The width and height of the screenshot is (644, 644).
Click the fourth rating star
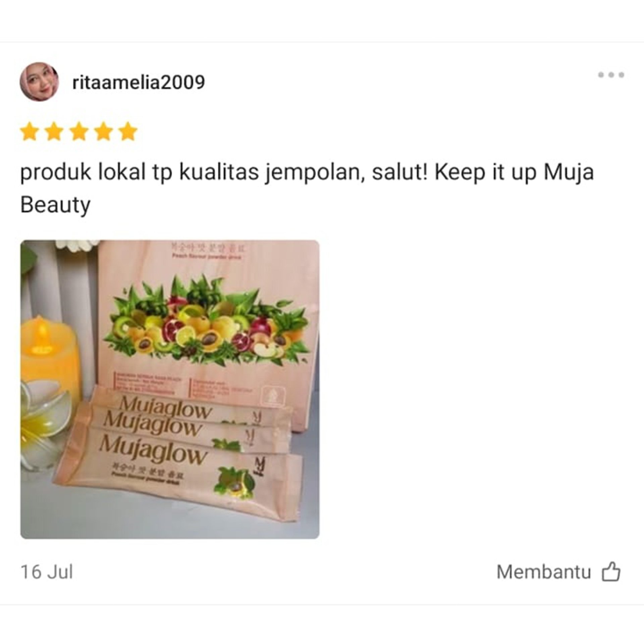pos(103,131)
